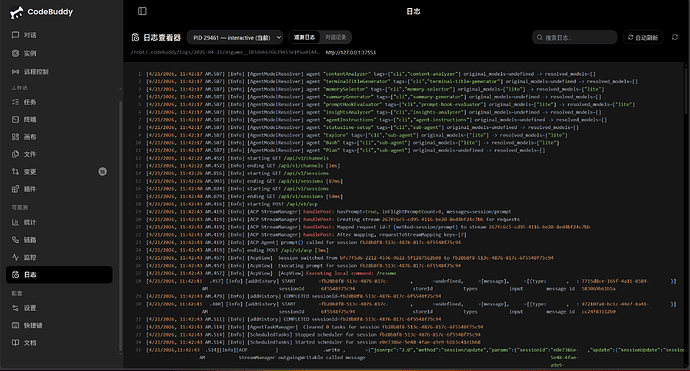The height and width of the screenshot is (371, 690).
Task: Click the 16 badge next to 变更
Action: coord(103,172)
